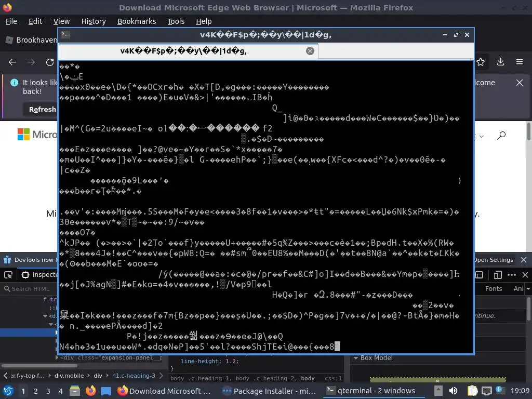Open File menu in Firefox
Viewport: 532px width, 399px height.
pyautogui.click(x=11, y=21)
